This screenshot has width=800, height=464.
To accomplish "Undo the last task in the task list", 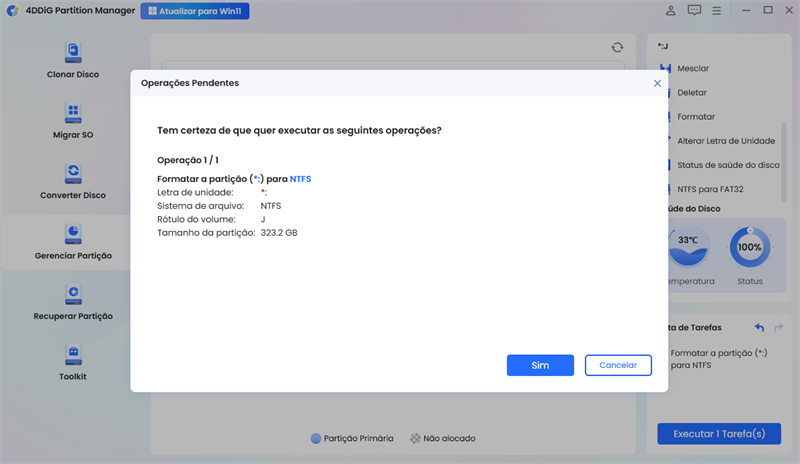I will click(x=759, y=327).
